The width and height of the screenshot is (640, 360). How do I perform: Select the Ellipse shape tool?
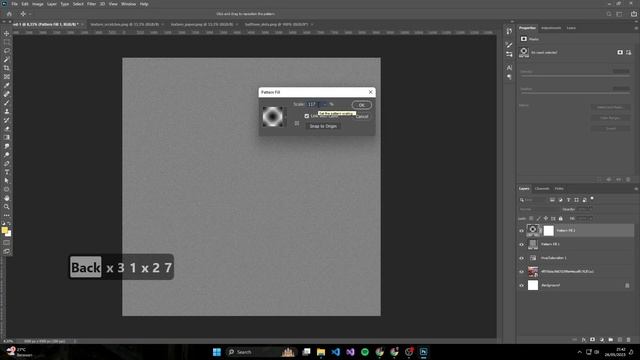7,189
